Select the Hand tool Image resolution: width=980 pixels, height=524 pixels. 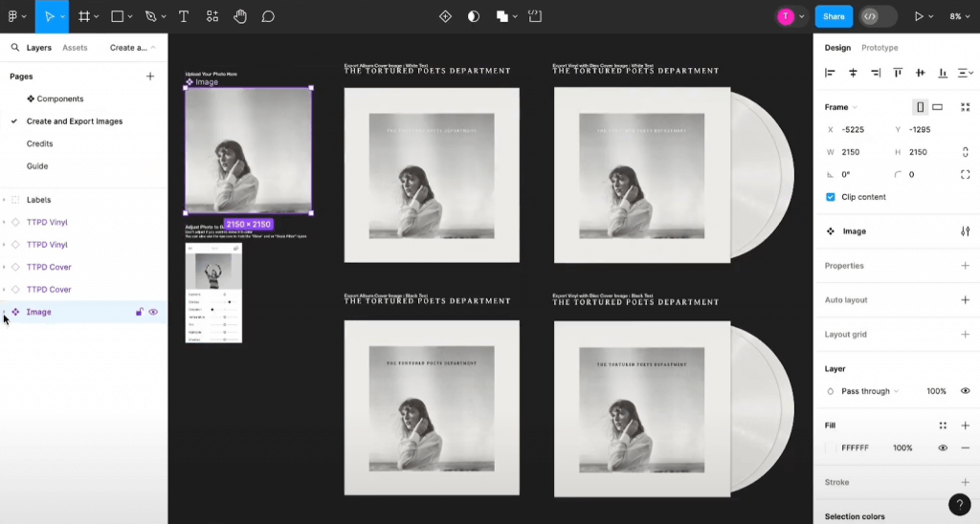point(239,16)
